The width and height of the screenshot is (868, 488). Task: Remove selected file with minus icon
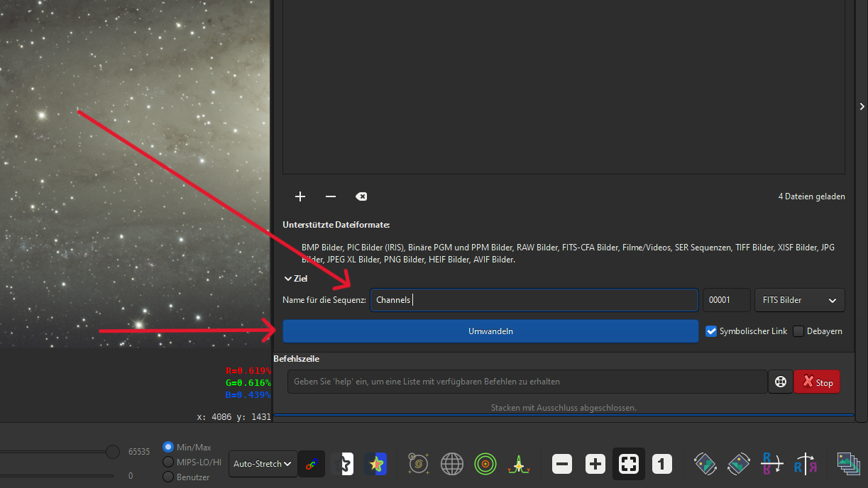[331, 196]
